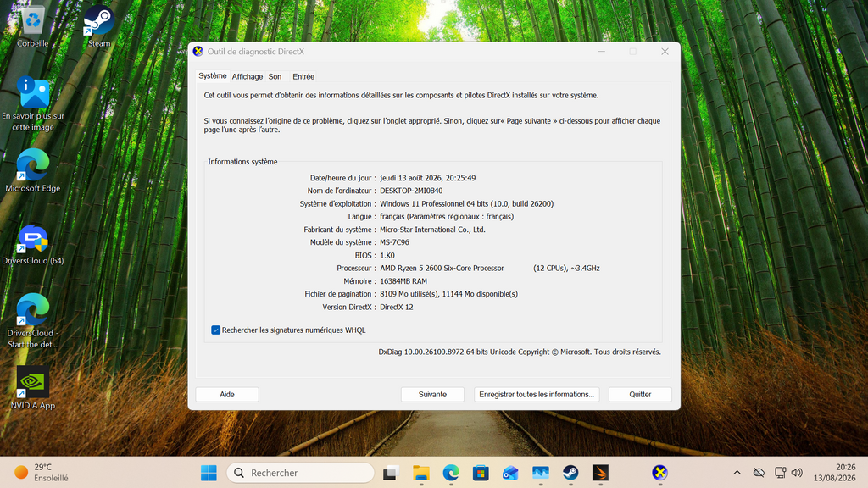868x488 pixels.
Task: Open the NVIDIA App desktop icon
Action: (x=33, y=388)
